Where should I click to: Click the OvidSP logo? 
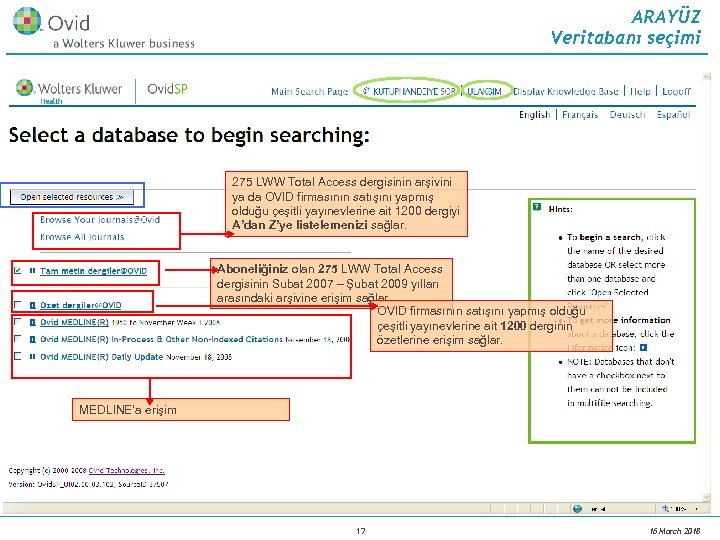click(167, 89)
